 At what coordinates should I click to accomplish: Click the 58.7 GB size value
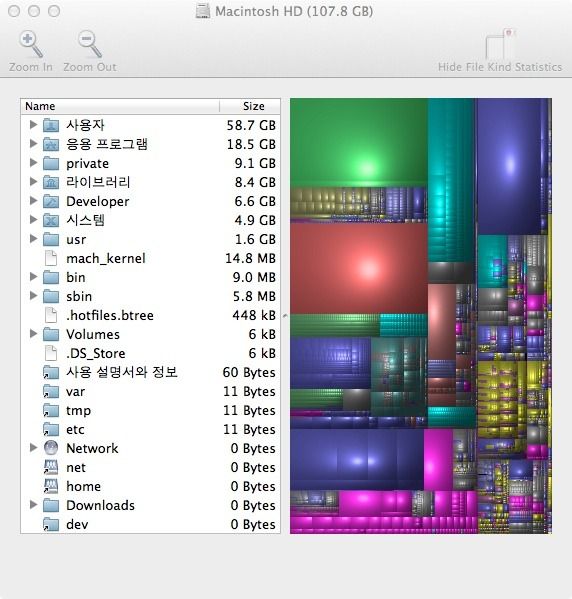click(x=251, y=125)
